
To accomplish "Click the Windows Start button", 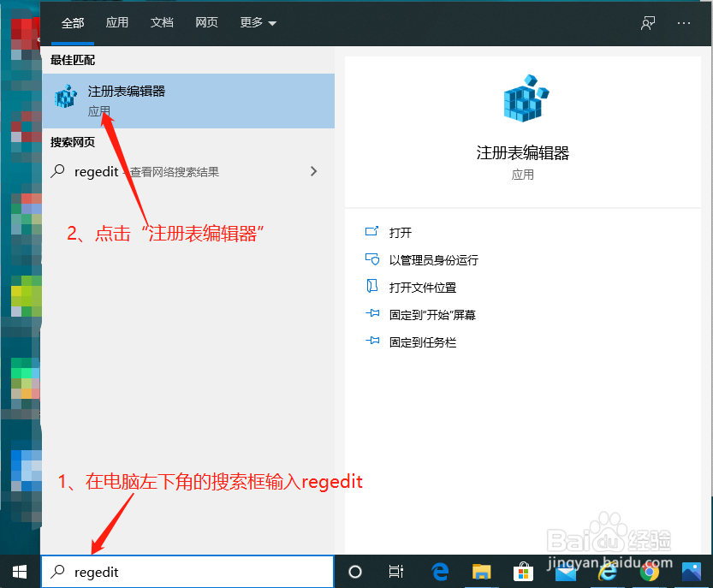I will pos(19,571).
